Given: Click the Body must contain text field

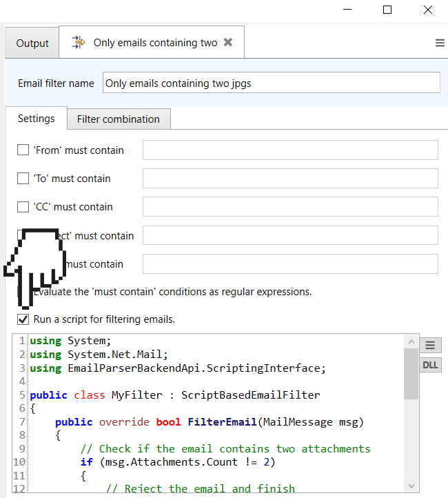Looking at the screenshot, I should click(x=290, y=263).
